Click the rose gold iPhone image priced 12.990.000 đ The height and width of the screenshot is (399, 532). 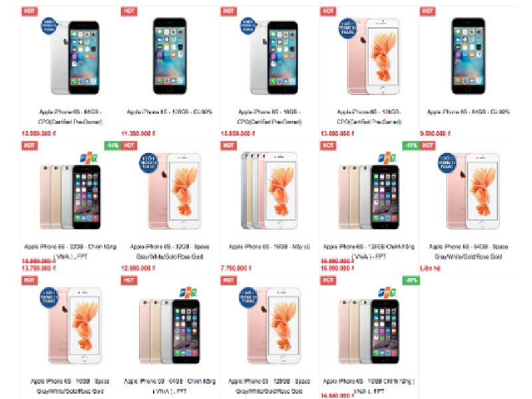(175, 191)
